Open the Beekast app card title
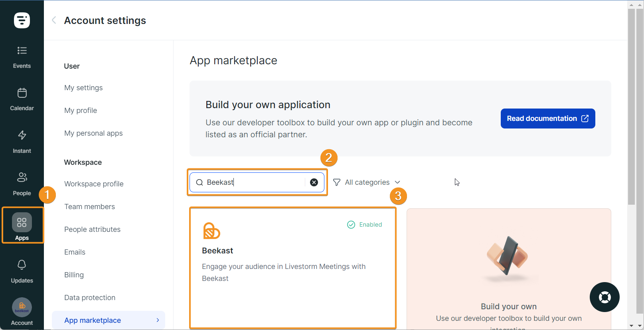644x330 pixels. [217, 251]
